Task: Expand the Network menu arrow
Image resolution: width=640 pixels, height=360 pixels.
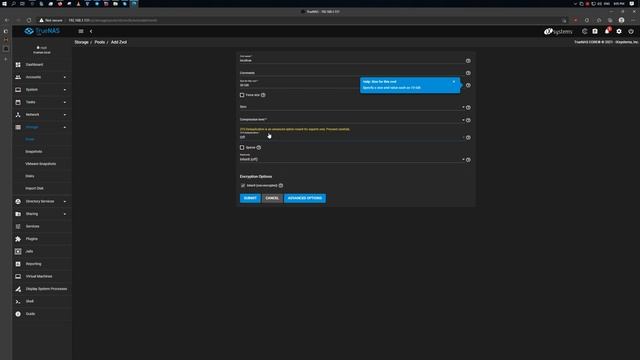Action: tap(65, 115)
